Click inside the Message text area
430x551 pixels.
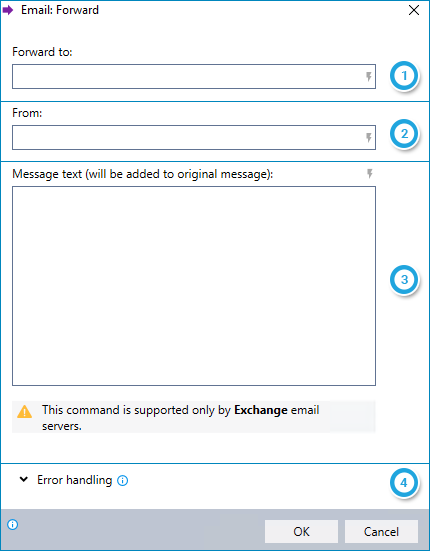click(x=194, y=286)
